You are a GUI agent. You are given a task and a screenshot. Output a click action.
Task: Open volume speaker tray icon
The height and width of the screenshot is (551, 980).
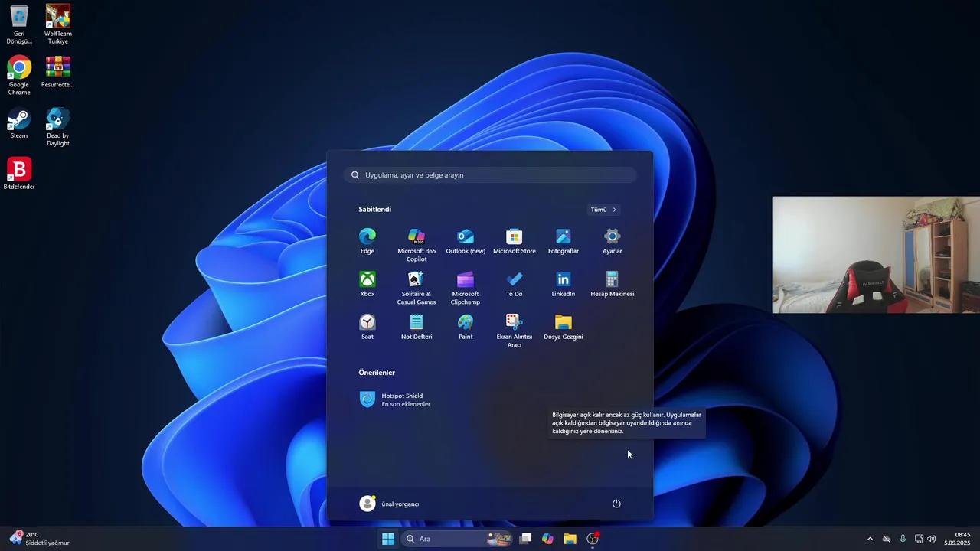point(932,539)
